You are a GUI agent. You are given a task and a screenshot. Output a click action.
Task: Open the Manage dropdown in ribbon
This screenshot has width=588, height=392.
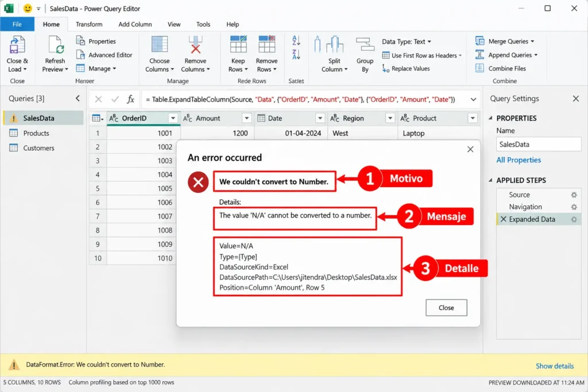click(x=96, y=68)
